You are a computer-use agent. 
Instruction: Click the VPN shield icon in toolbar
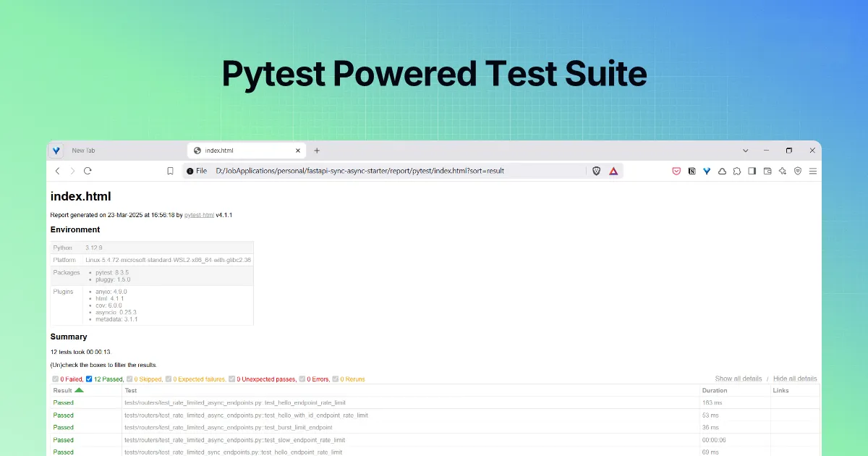point(798,171)
